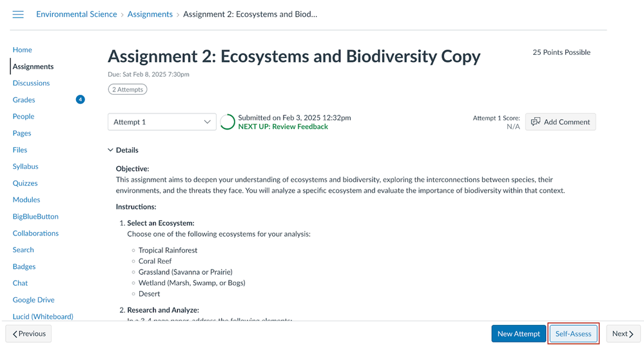Click the Grades badge showing 4

(80, 99)
